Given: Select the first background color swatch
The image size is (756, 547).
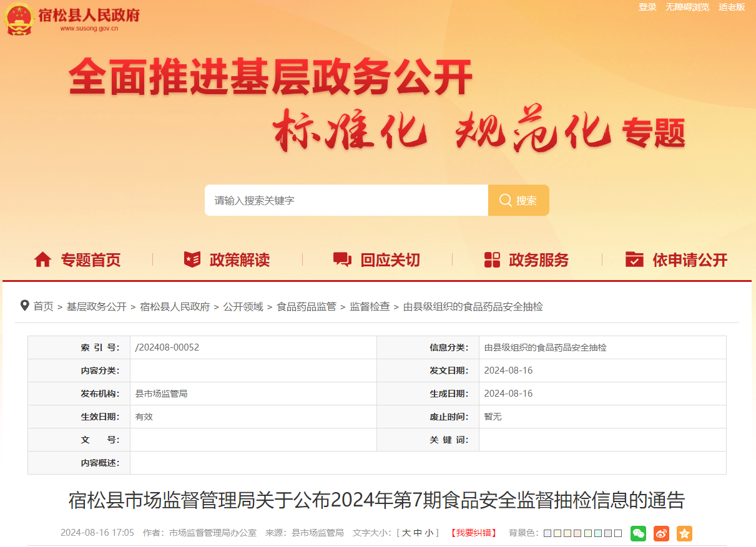Looking at the screenshot, I should pyautogui.click(x=547, y=533).
